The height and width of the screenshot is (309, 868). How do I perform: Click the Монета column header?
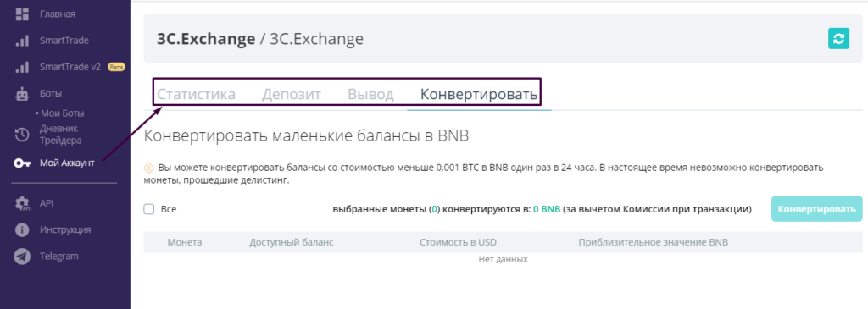[184, 242]
